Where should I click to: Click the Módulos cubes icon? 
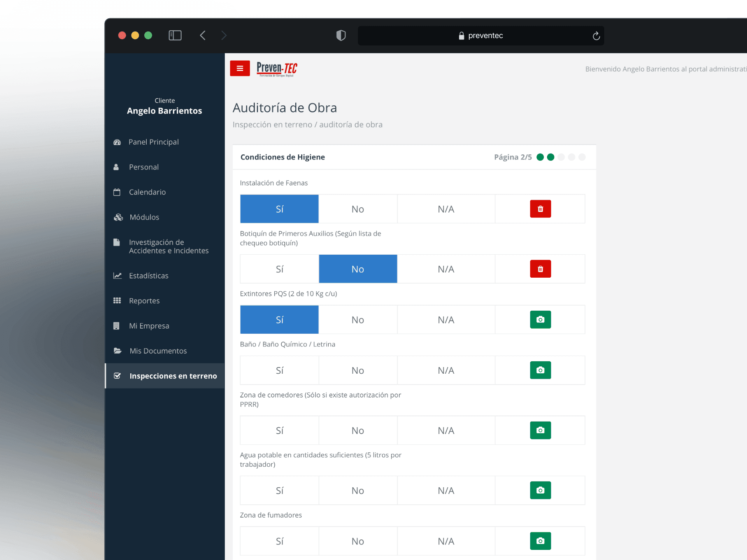tap(118, 217)
